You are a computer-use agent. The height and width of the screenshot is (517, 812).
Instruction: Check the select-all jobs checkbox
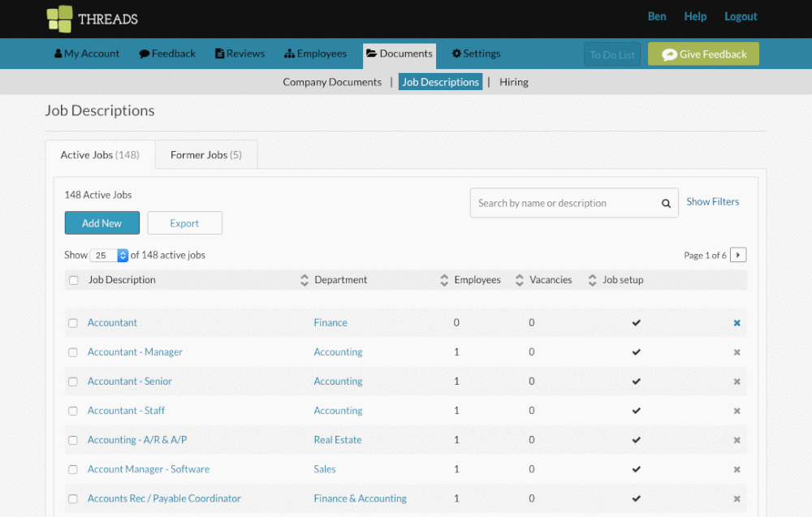[x=74, y=280]
